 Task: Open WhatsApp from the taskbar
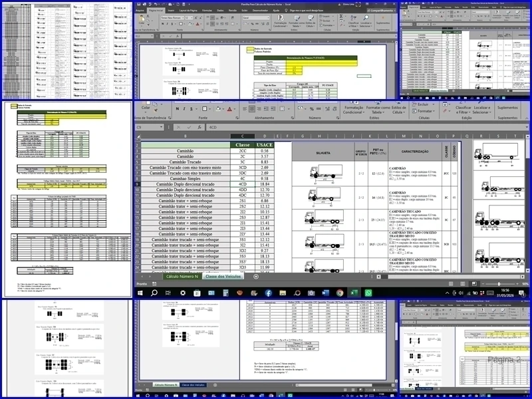[368, 293]
